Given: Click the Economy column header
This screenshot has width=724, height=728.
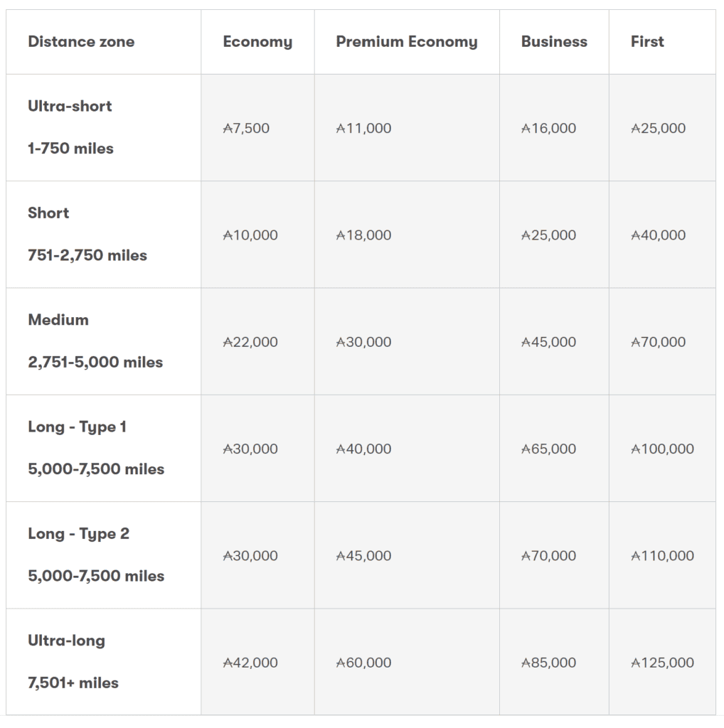Looking at the screenshot, I should 257,42.
